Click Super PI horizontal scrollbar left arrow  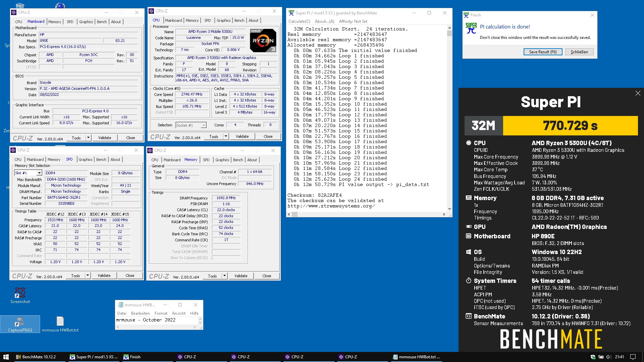point(289,215)
